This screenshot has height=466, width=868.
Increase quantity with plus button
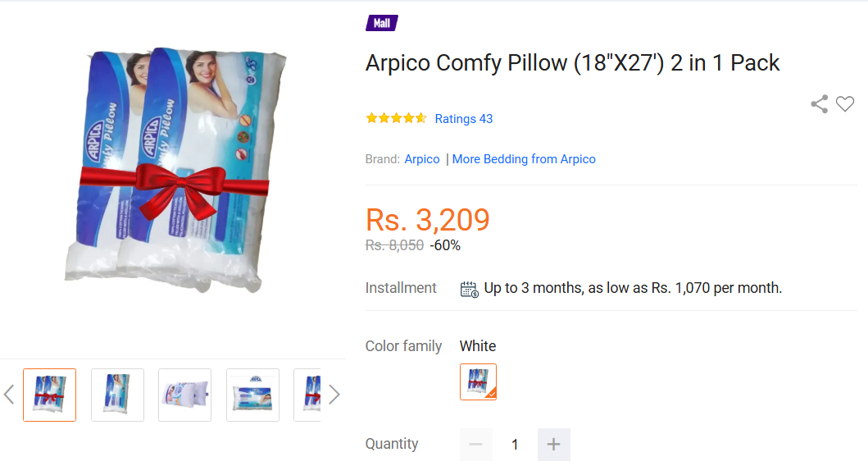tap(553, 445)
